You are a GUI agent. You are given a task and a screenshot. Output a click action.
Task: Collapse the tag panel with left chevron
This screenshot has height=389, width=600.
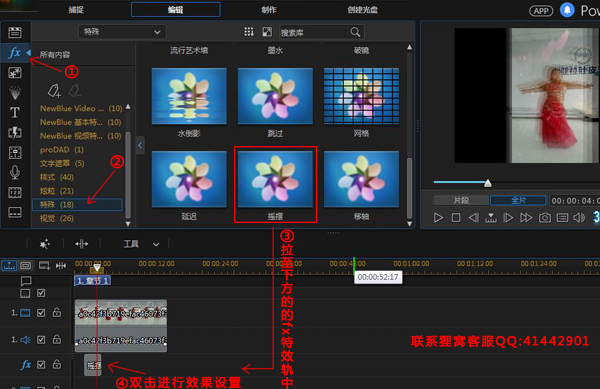point(140,145)
